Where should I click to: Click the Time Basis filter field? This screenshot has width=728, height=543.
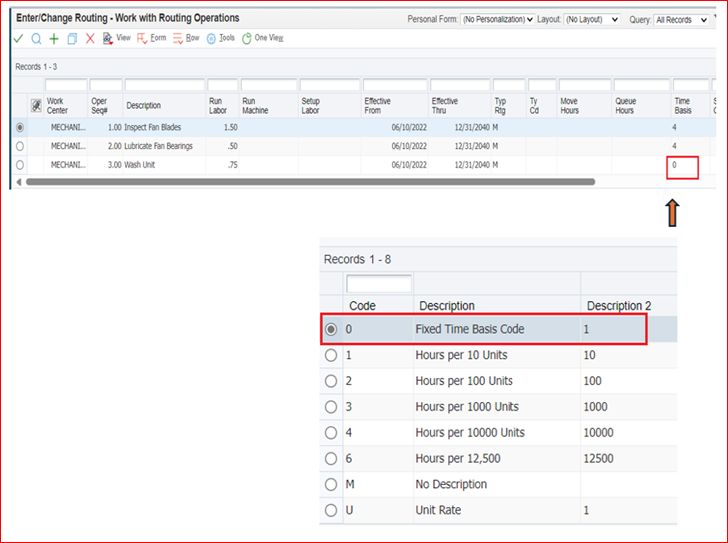click(x=691, y=85)
